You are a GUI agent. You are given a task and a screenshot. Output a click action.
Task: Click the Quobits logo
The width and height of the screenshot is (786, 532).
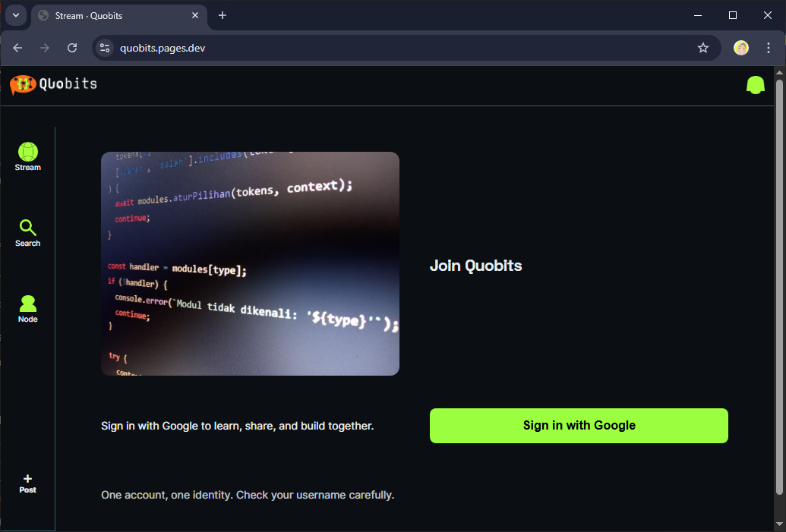[53, 84]
